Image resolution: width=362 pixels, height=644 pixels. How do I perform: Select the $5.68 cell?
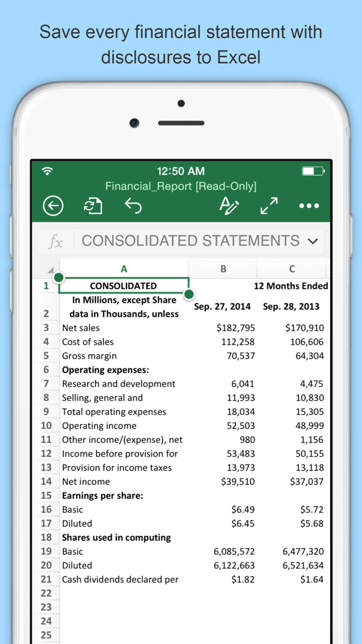click(312, 523)
